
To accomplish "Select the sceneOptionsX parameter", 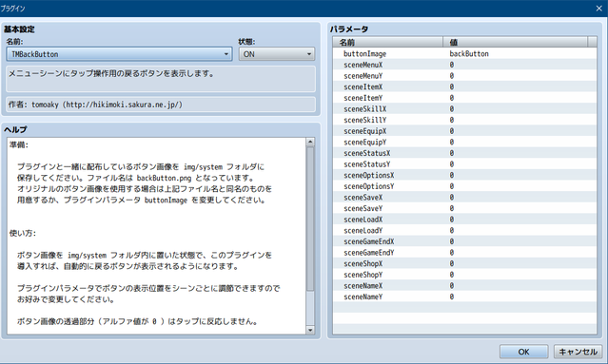I will 369,175.
